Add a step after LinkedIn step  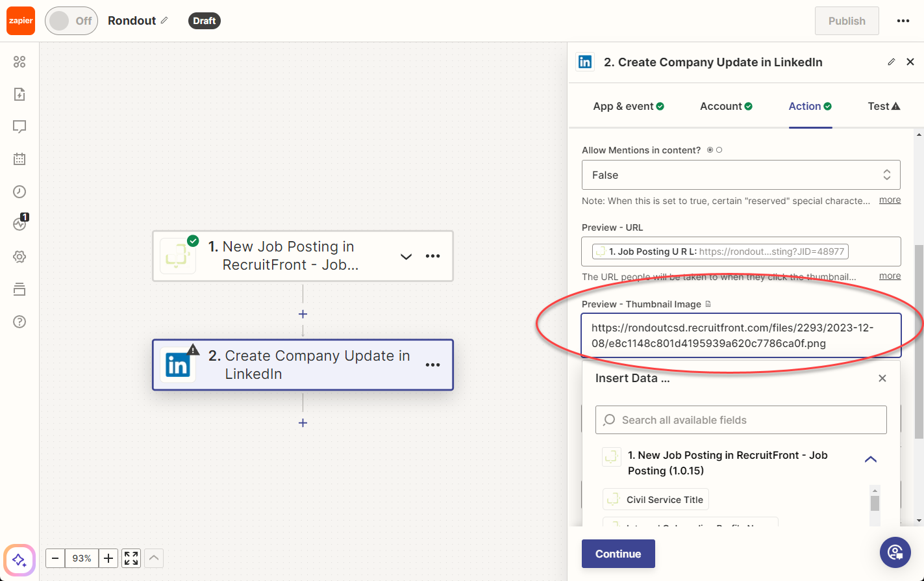[x=303, y=422]
